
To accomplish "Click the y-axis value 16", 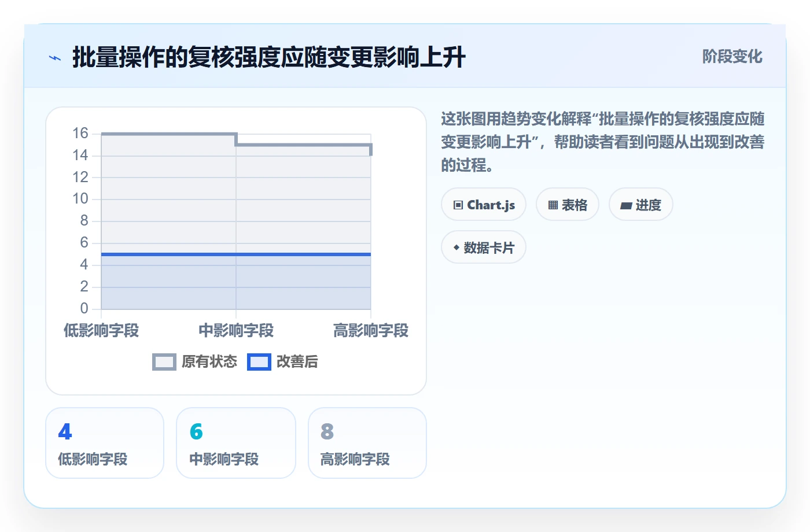I will coord(80,134).
